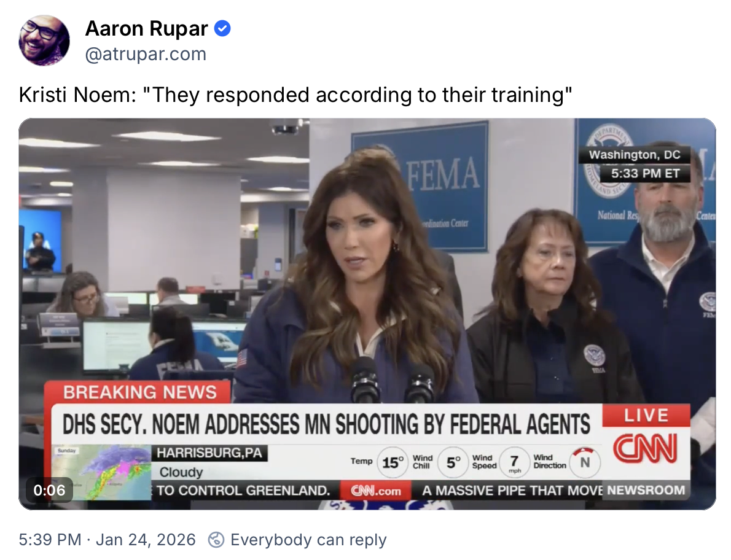Image resolution: width=731 pixels, height=560 pixels.
Task: Play the embedded CNN video
Action: coord(367,314)
